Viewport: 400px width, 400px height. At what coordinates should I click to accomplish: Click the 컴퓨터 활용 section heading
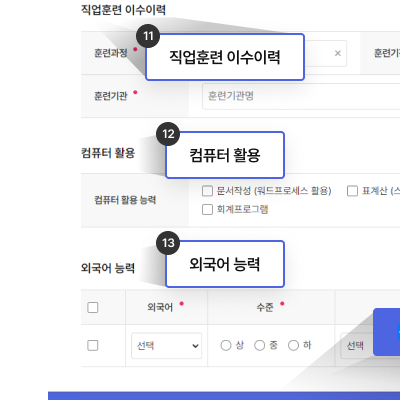pyautogui.click(x=108, y=153)
